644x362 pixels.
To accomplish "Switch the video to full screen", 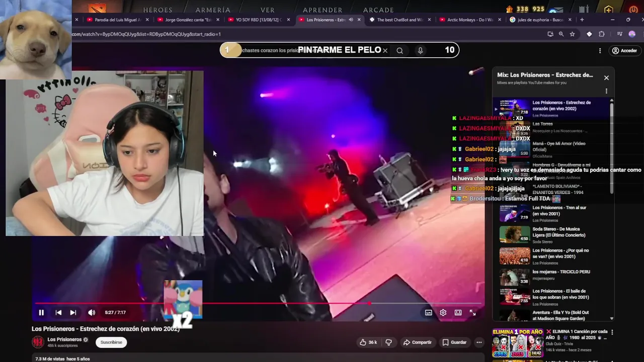I will pos(473,312).
